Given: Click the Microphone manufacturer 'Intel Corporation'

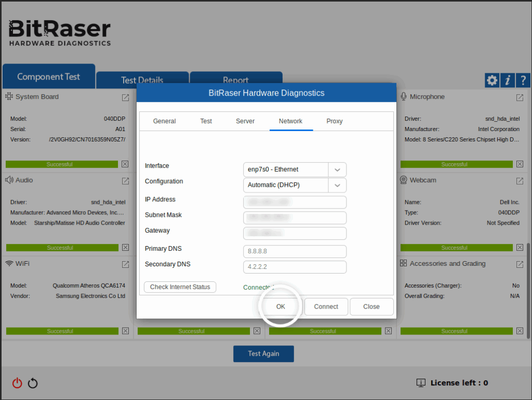Looking at the screenshot, I should [499, 129].
